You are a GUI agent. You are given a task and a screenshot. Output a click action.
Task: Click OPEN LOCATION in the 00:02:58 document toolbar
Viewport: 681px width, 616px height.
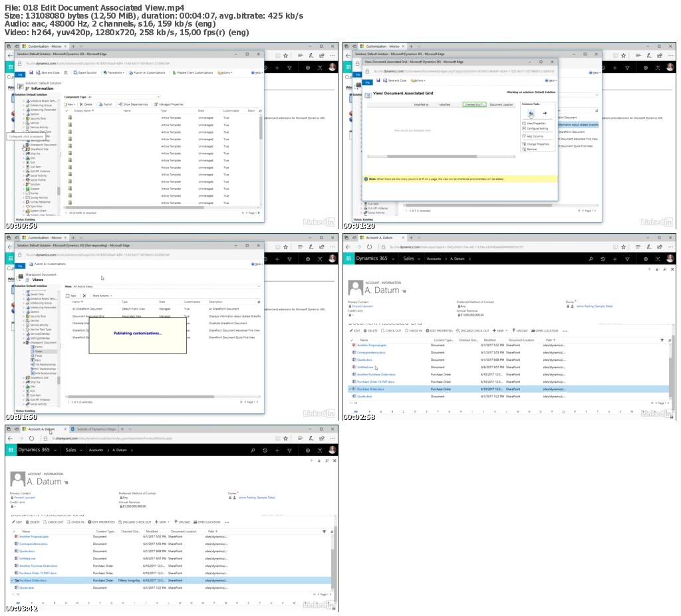point(545,331)
